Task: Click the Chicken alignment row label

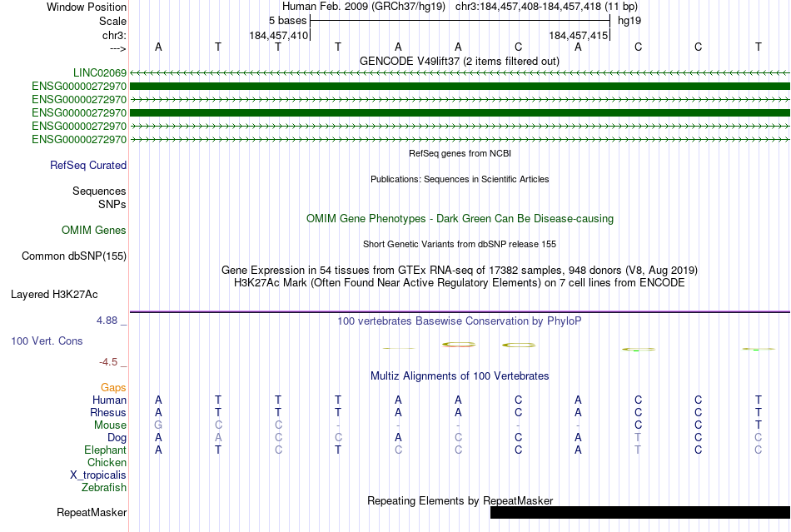Action: click(x=107, y=462)
